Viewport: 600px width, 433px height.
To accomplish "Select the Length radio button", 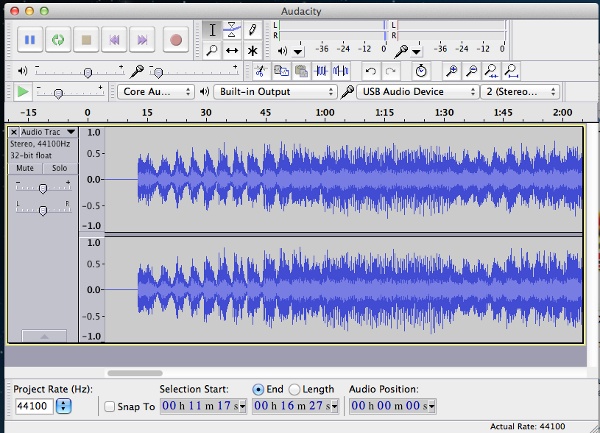I will [x=294, y=389].
